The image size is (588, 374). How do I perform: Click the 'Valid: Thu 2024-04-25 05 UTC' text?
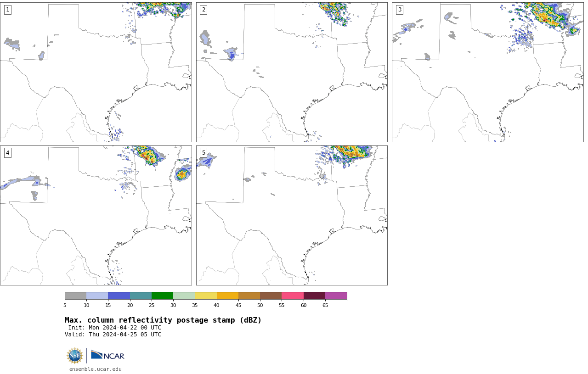(113, 335)
